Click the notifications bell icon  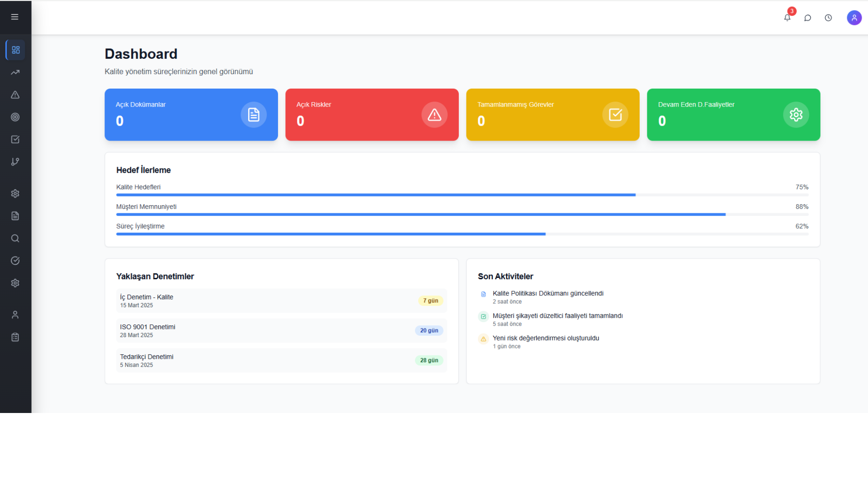(x=787, y=18)
